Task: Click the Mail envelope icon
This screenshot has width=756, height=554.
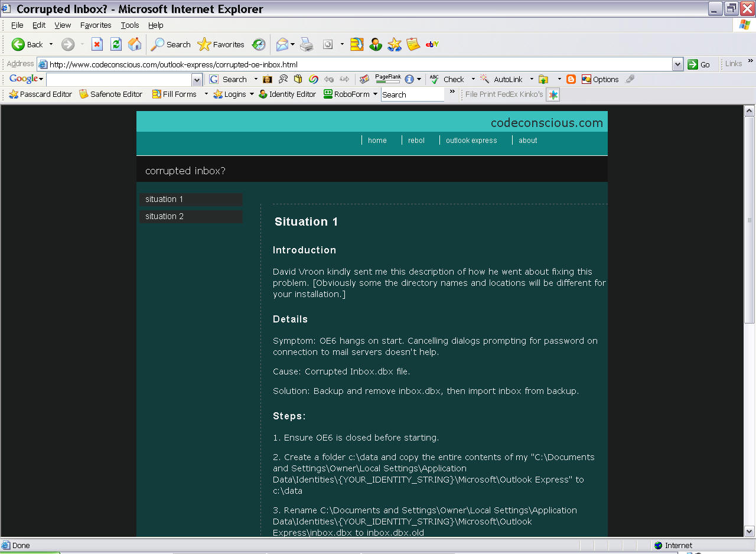Action: (x=282, y=44)
